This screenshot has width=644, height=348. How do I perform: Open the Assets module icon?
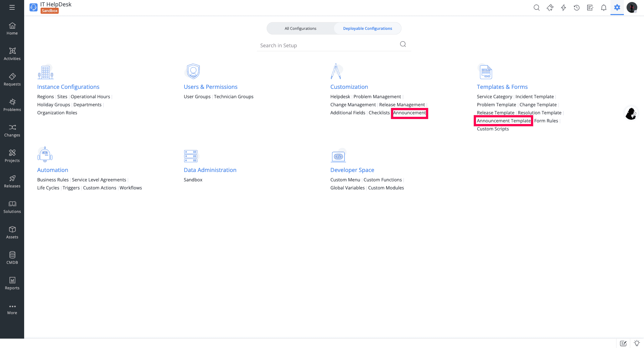(x=12, y=232)
